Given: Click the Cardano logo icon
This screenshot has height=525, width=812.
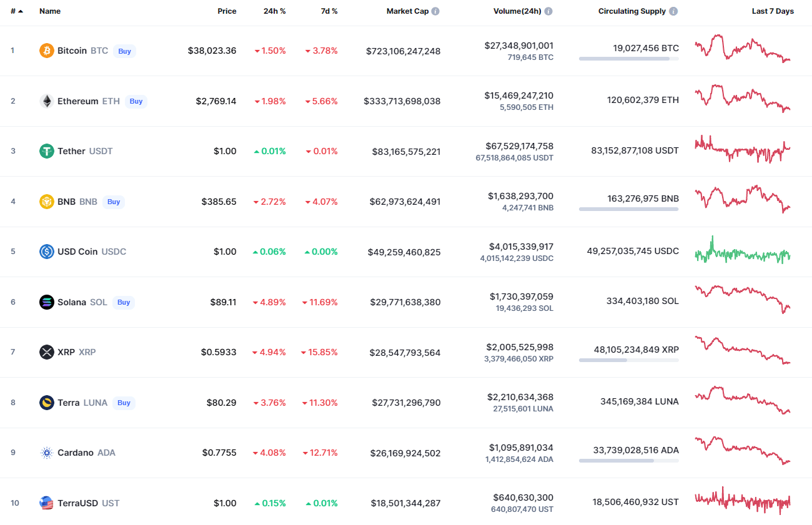Looking at the screenshot, I should [x=47, y=453].
